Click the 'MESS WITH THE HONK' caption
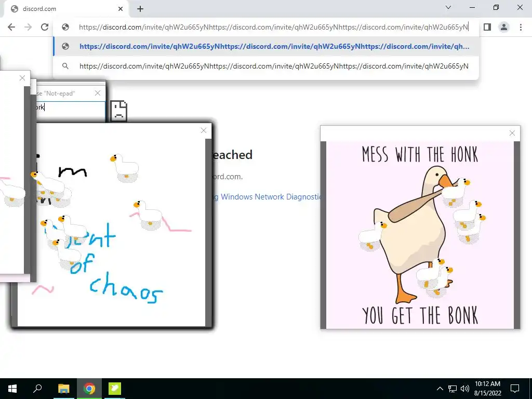 (x=420, y=155)
